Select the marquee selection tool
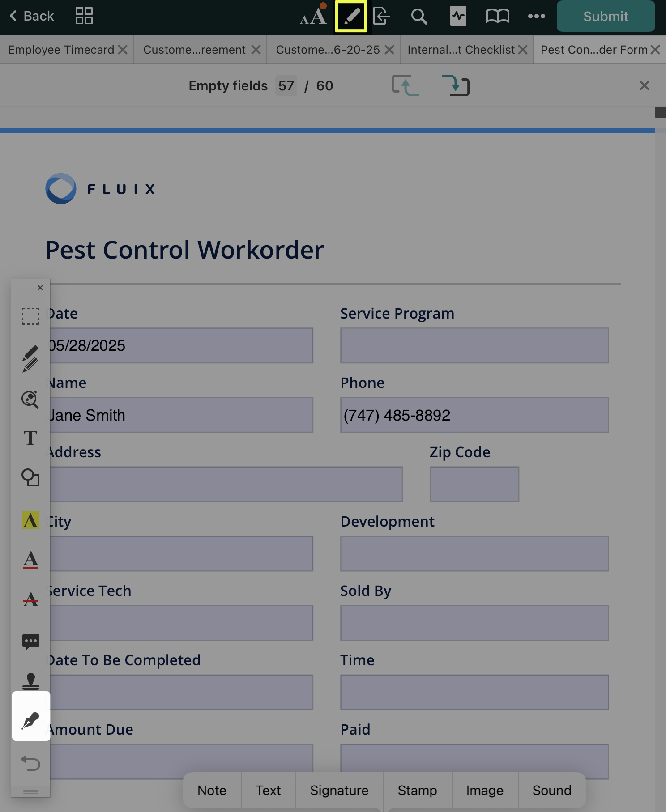 (30, 316)
